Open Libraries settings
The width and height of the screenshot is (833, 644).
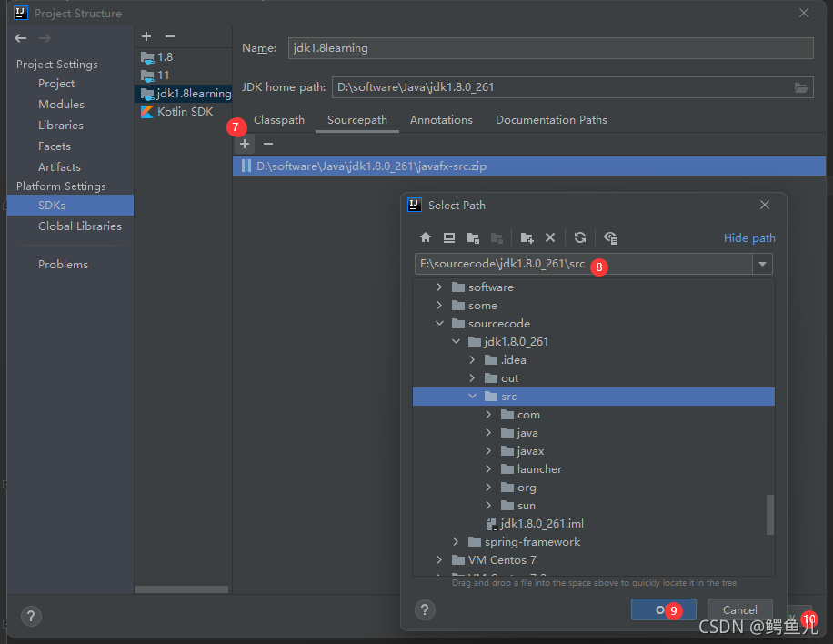point(61,126)
